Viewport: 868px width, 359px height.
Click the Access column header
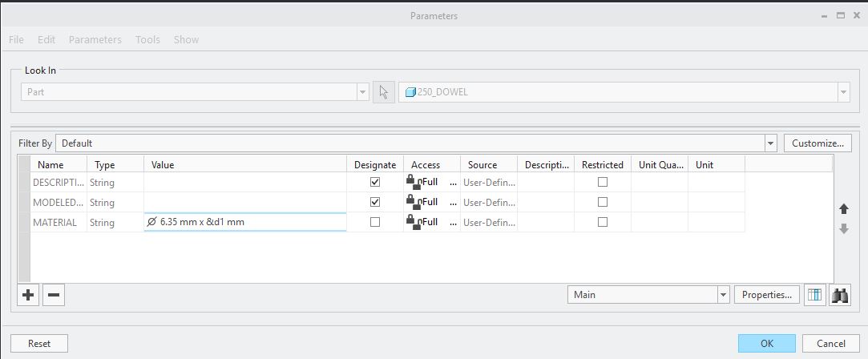click(x=432, y=164)
